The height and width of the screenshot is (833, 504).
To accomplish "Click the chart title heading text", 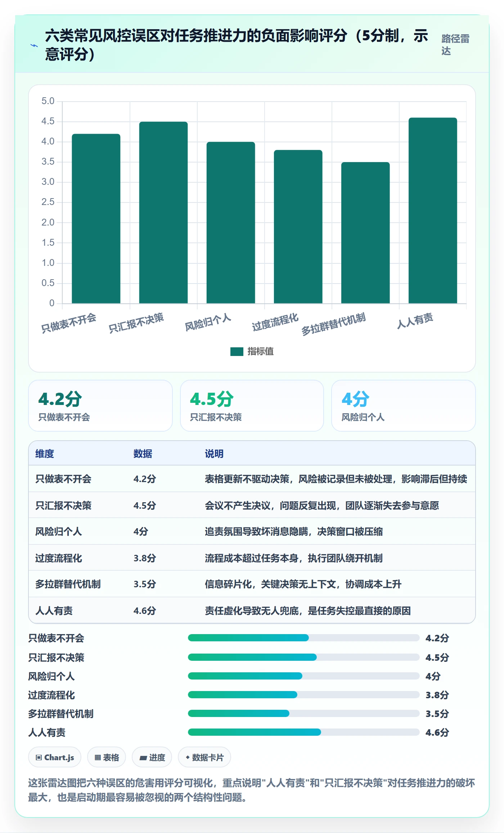I will pos(237,45).
